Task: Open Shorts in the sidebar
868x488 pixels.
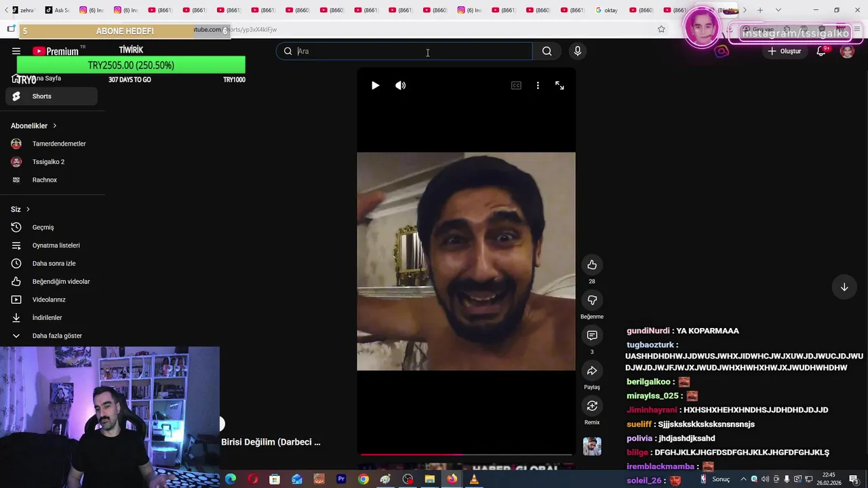Action: point(52,96)
